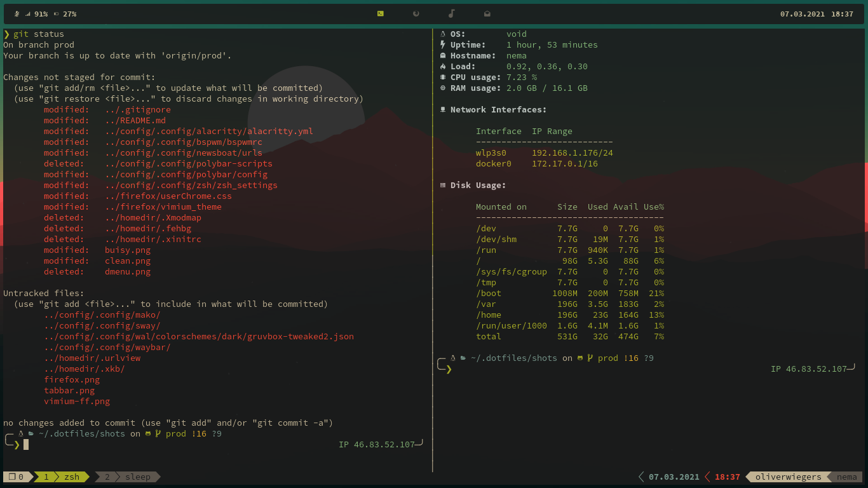Switch to the terminal workspace icon
Screen dimensions: 868x488
(x=380, y=13)
